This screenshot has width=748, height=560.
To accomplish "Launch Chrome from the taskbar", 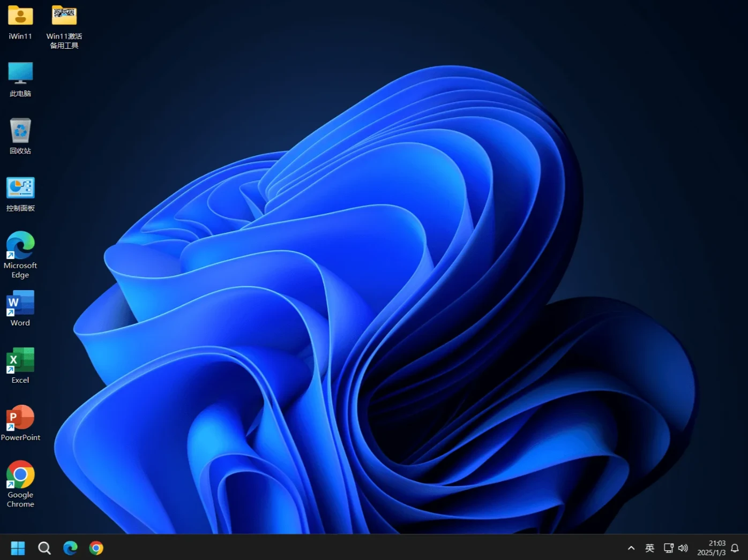I will (x=96, y=548).
